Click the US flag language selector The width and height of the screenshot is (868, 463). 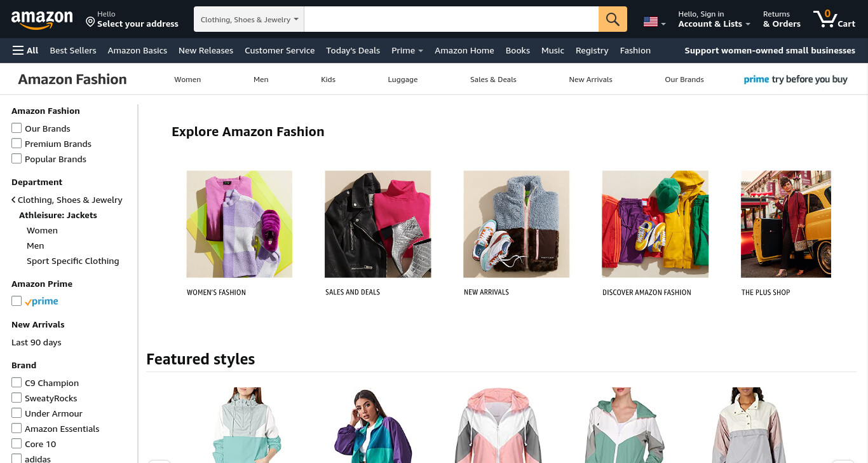click(x=654, y=22)
